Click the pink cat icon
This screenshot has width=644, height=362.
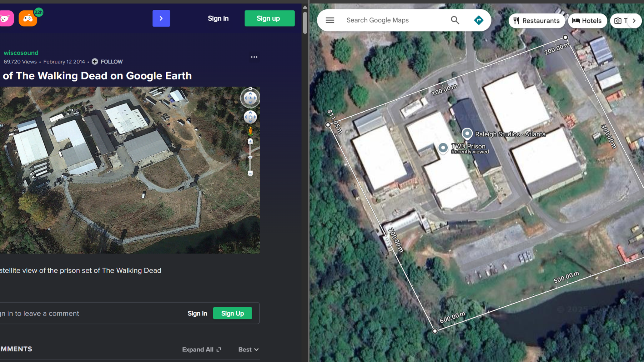[x=6, y=18]
